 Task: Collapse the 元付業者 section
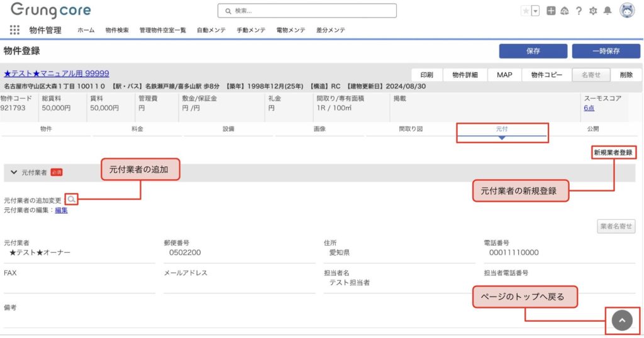click(13, 172)
